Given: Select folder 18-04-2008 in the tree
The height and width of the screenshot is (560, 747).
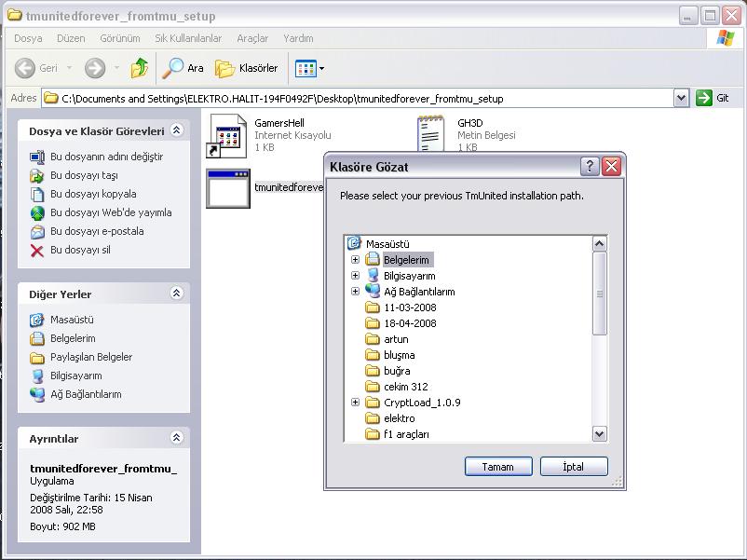Looking at the screenshot, I should pos(410,323).
